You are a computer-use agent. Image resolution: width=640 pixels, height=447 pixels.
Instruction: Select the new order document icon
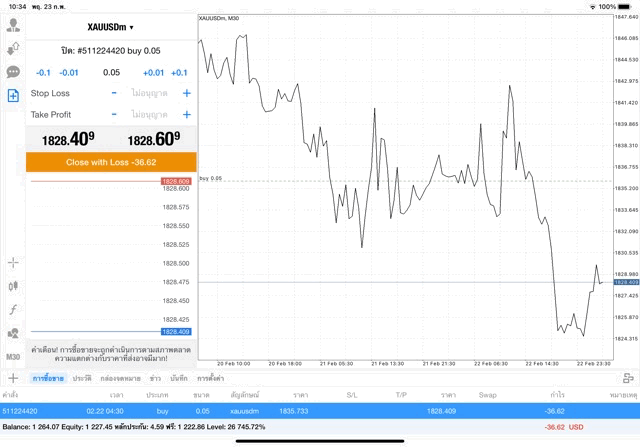pos(13,96)
